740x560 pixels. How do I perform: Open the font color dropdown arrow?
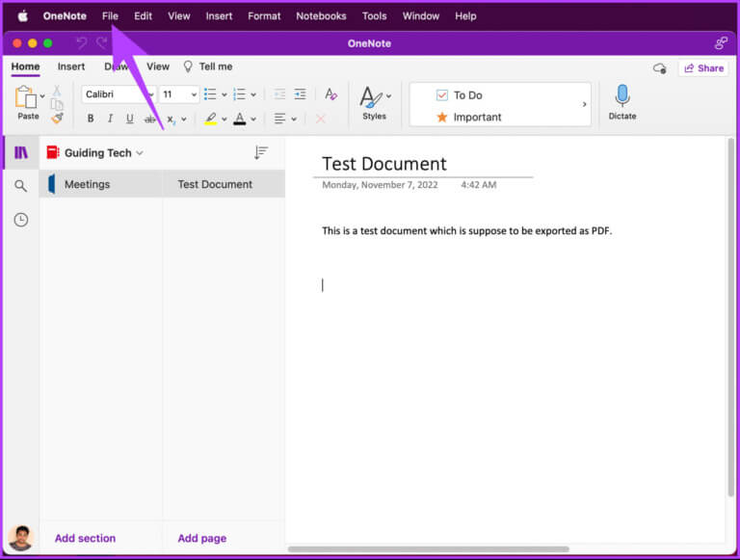(253, 120)
